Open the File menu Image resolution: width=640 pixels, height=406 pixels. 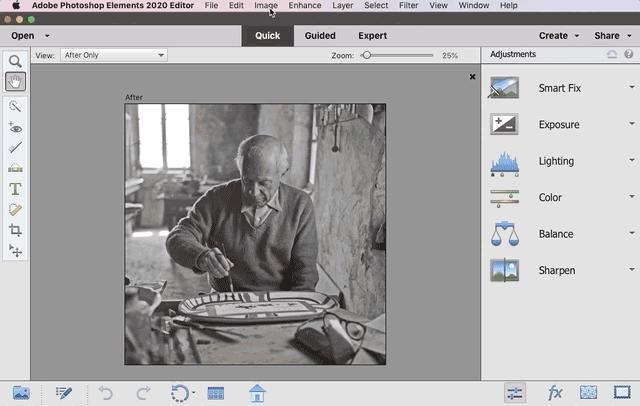click(x=211, y=5)
